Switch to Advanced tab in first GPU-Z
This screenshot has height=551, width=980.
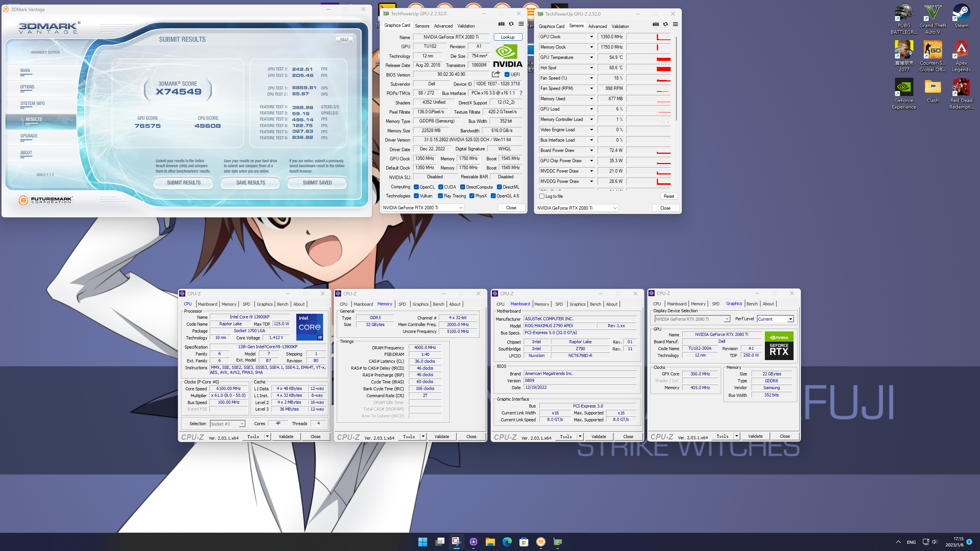tap(443, 26)
